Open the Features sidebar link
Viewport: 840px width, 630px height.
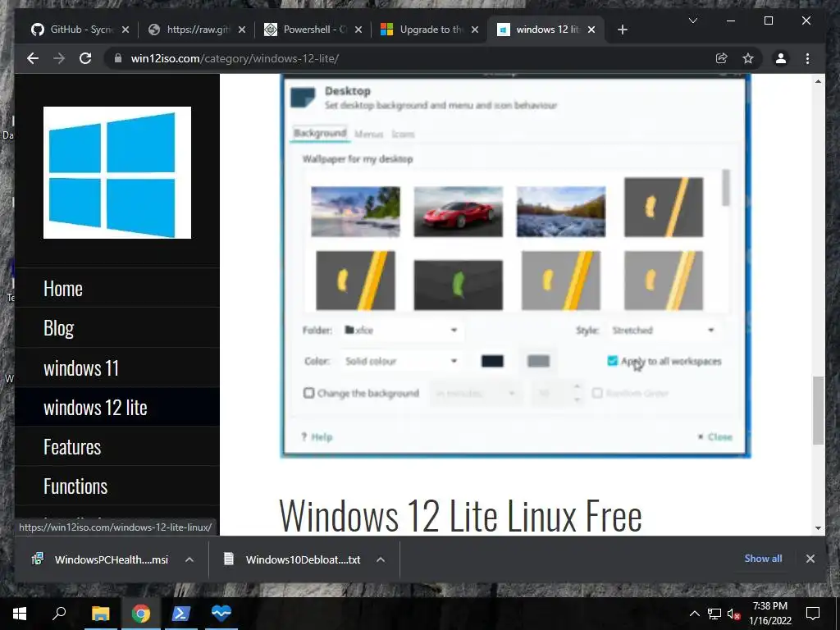point(72,447)
